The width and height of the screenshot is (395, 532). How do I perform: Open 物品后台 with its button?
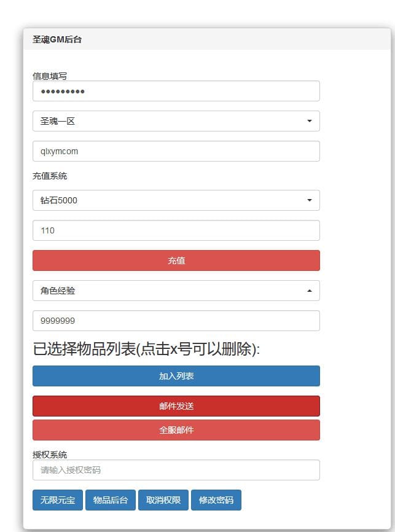[111, 500]
